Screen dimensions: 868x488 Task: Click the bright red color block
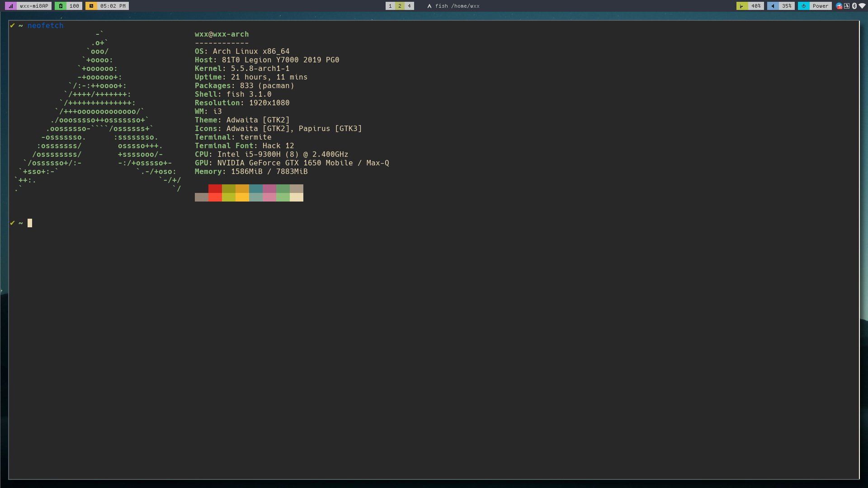coord(215,197)
